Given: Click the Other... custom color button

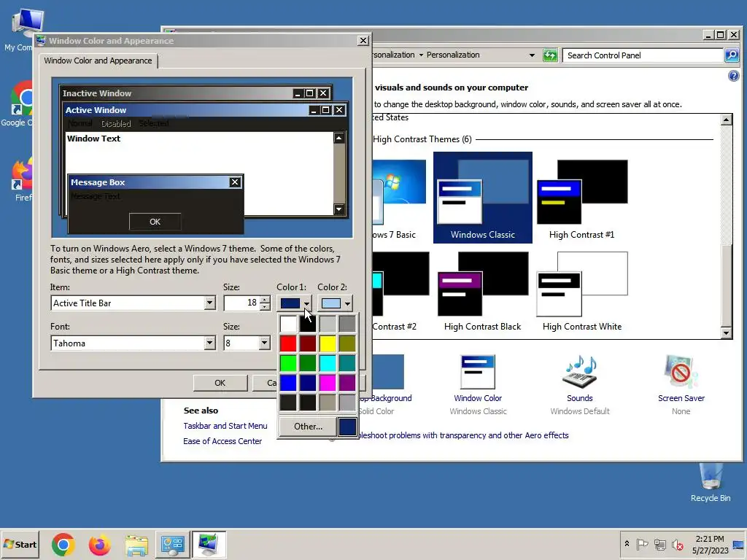Looking at the screenshot, I should (308, 426).
